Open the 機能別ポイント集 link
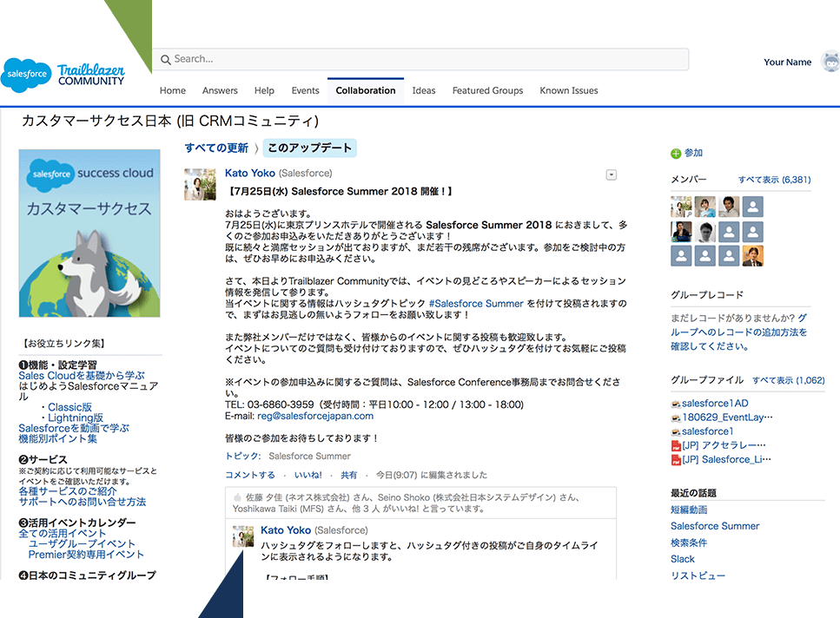 [x=58, y=438]
